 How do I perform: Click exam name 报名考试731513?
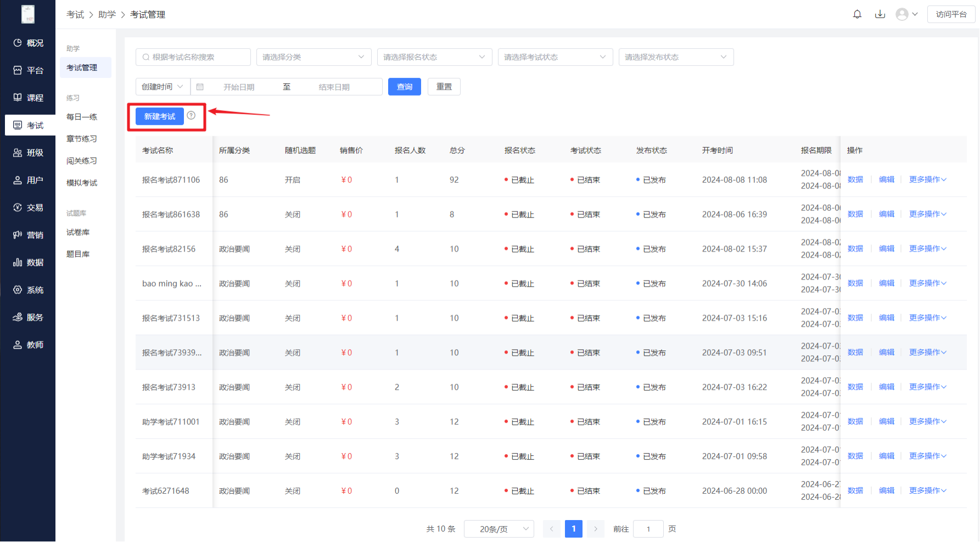point(171,318)
